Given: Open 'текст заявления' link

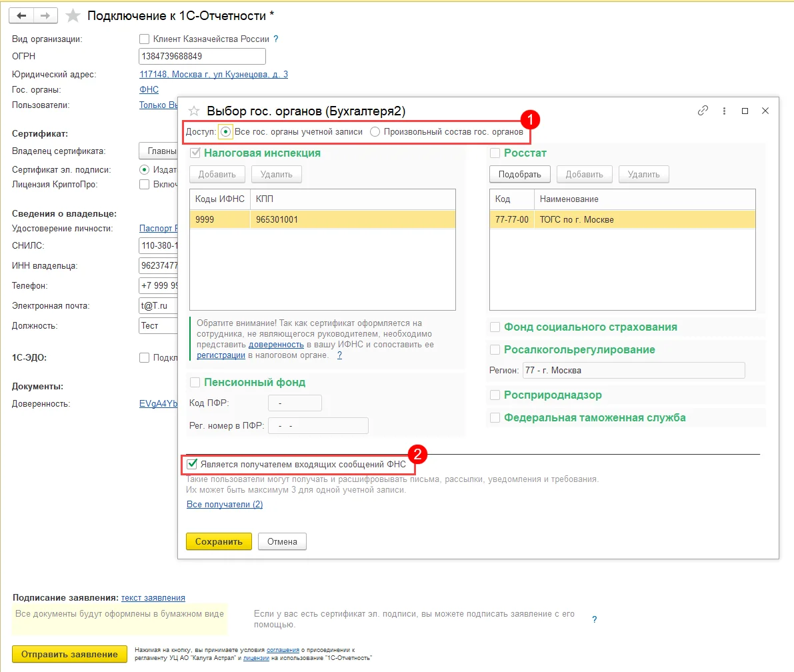Looking at the screenshot, I should tap(153, 597).
